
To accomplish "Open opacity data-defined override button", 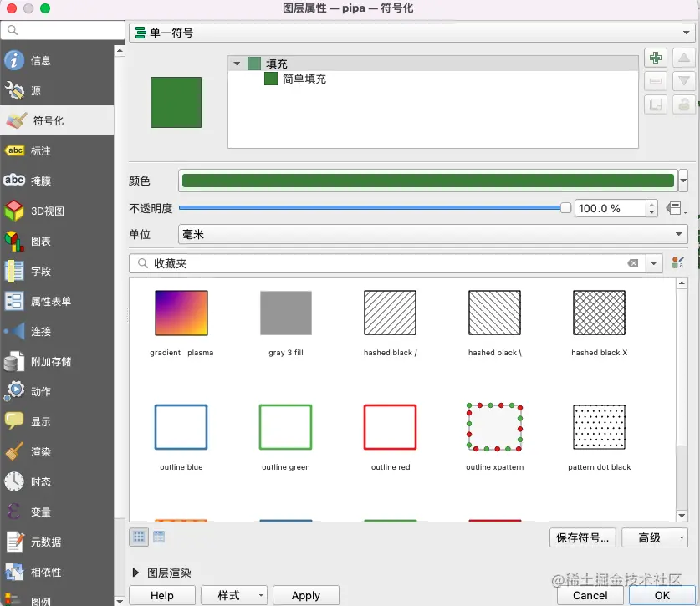I will tap(675, 208).
